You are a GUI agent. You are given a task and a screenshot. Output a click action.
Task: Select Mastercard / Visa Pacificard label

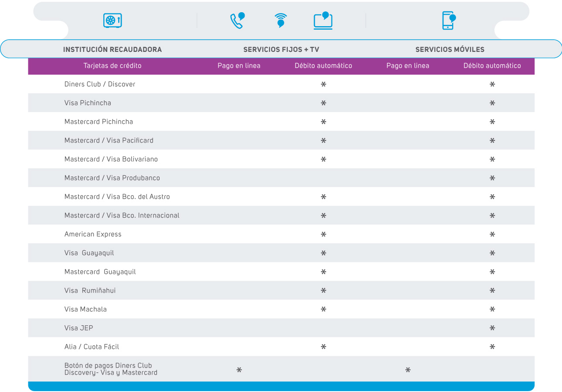[109, 140]
